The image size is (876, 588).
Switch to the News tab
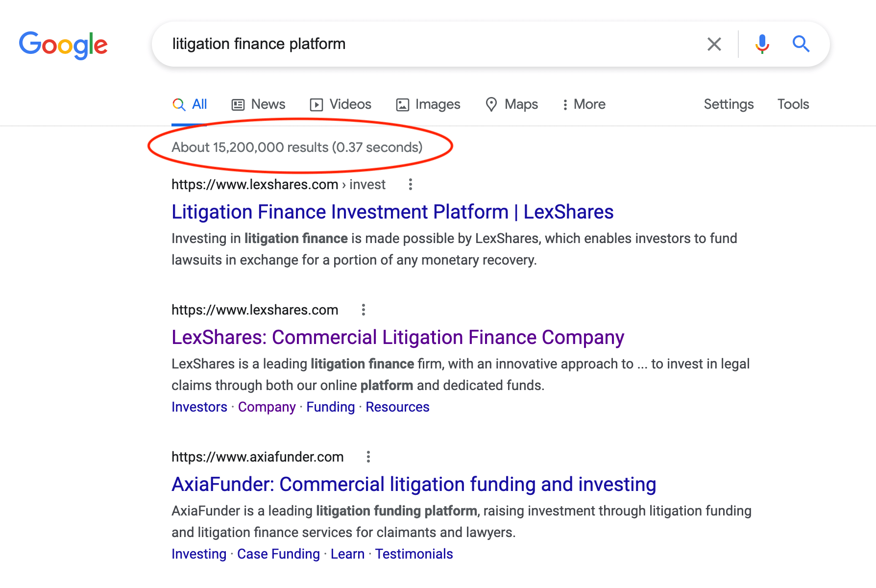(258, 104)
